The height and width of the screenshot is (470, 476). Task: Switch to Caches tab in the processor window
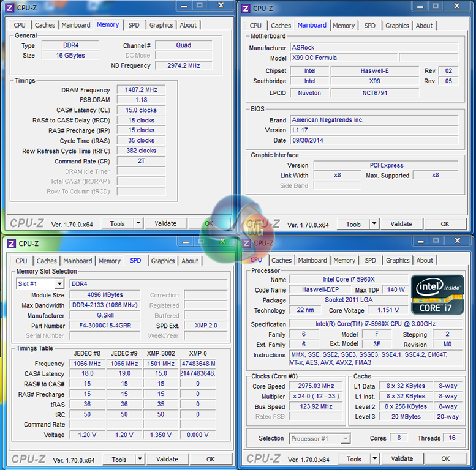point(281,260)
